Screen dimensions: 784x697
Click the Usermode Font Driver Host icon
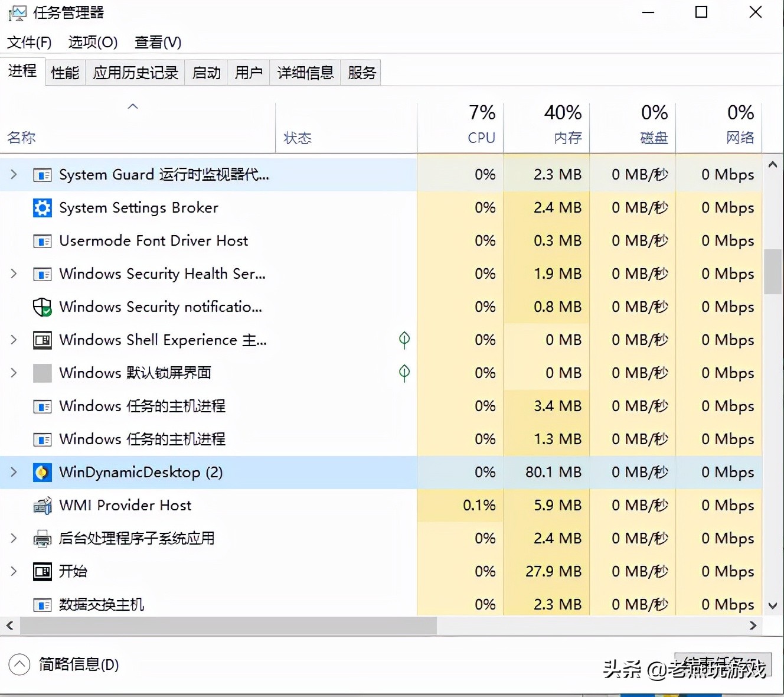pos(42,241)
